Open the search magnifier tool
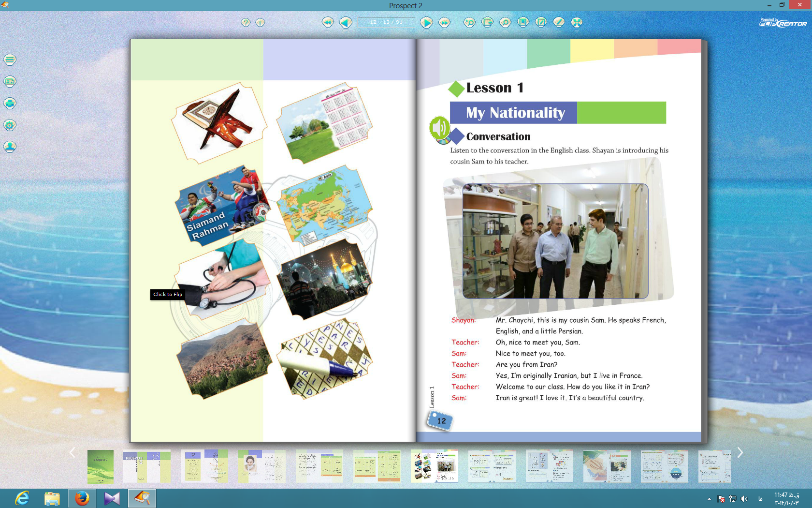The width and height of the screenshot is (812, 508). [x=505, y=22]
